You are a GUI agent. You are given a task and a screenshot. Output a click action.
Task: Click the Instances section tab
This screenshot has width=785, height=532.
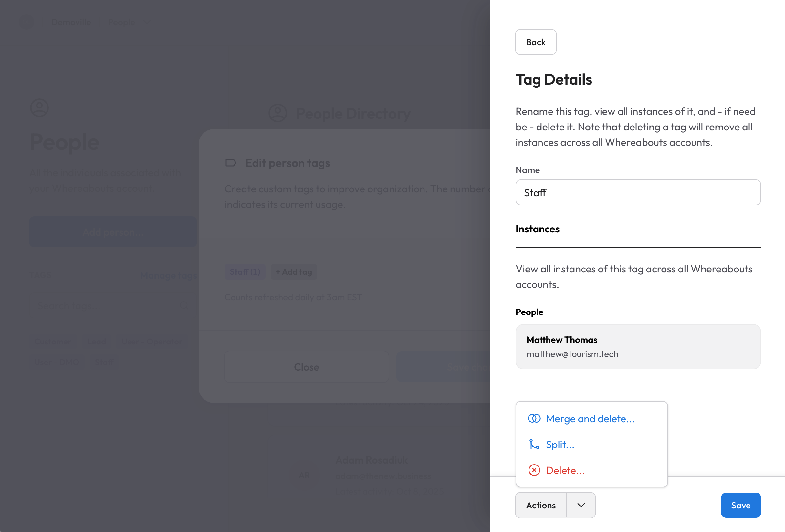click(538, 229)
